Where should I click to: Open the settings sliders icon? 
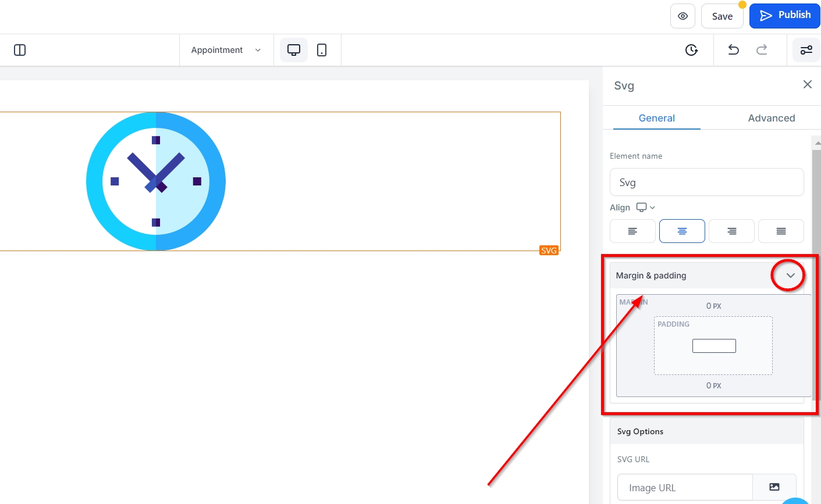pos(806,50)
